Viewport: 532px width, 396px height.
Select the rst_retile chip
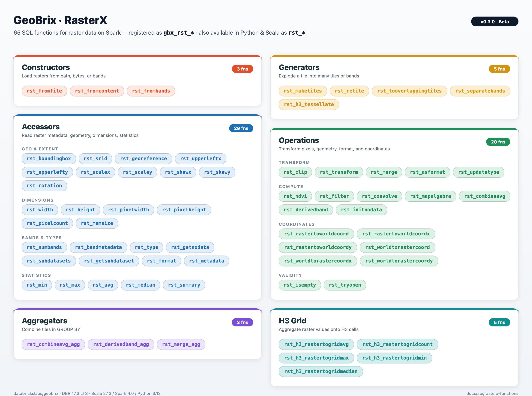(349, 91)
